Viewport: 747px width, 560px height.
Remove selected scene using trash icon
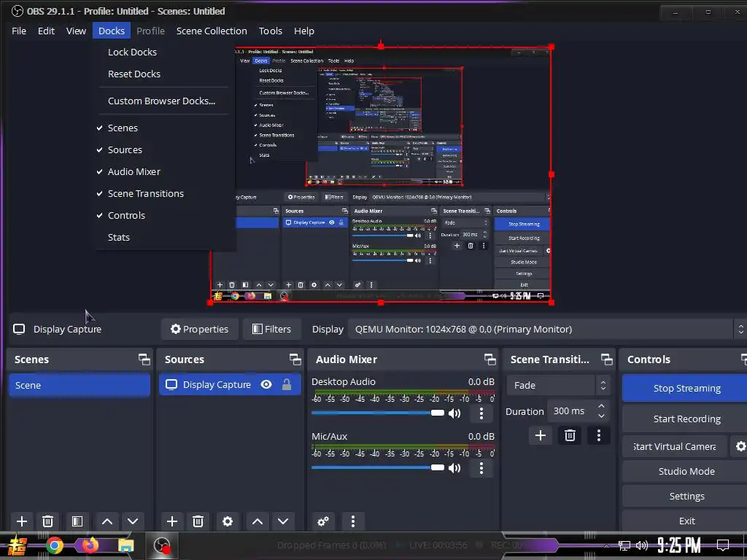point(47,521)
